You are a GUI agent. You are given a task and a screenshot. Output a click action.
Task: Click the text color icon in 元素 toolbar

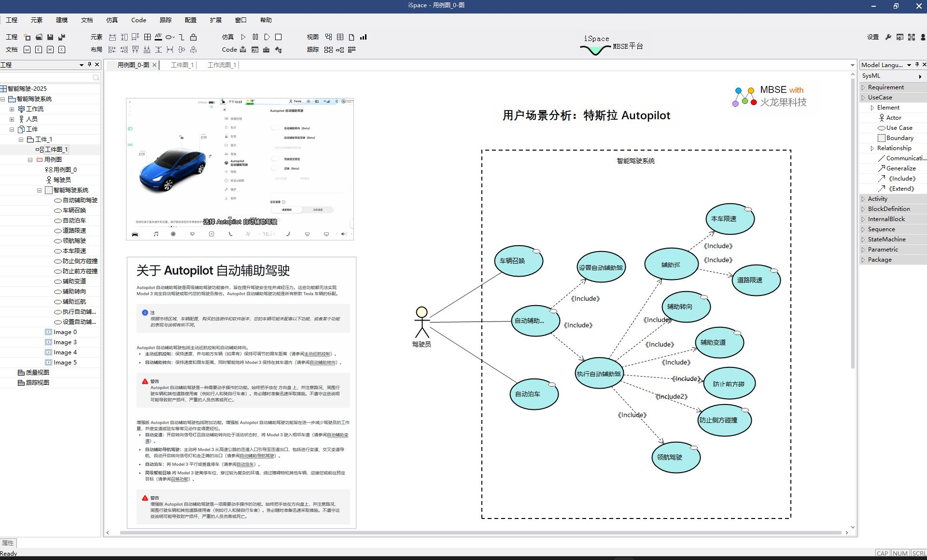[158, 37]
